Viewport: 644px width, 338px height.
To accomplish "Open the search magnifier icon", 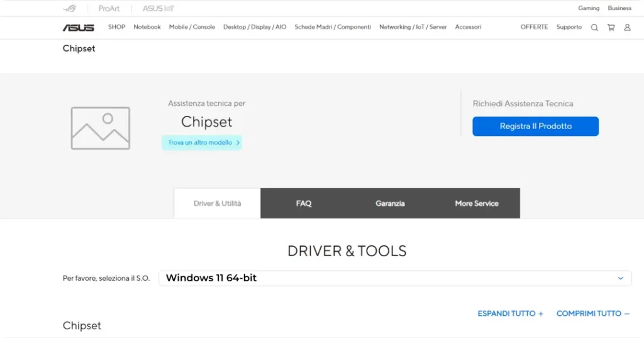I will tap(594, 28).
